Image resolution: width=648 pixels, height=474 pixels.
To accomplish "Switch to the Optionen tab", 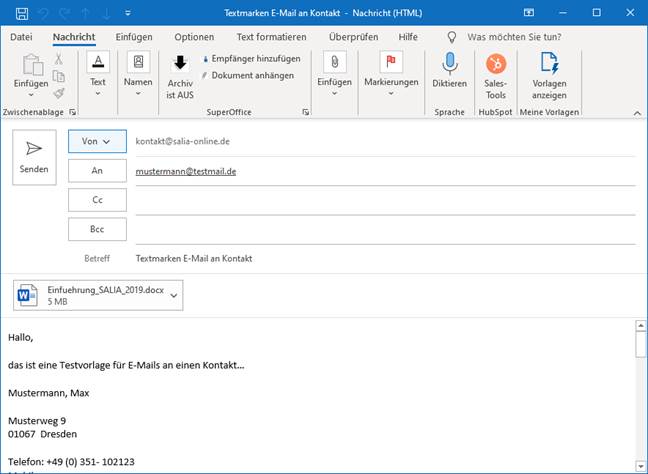I will [x=194, y=36].
